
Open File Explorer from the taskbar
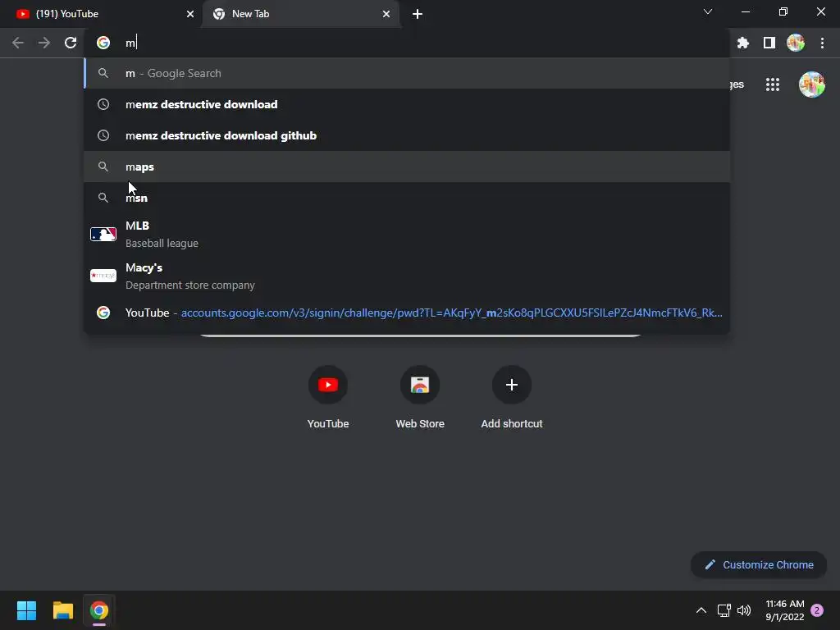(62, 610)
